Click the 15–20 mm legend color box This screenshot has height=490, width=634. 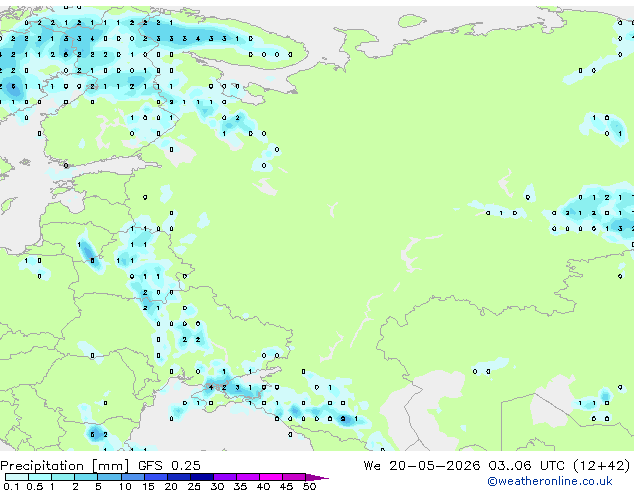(x=156, y=477)
